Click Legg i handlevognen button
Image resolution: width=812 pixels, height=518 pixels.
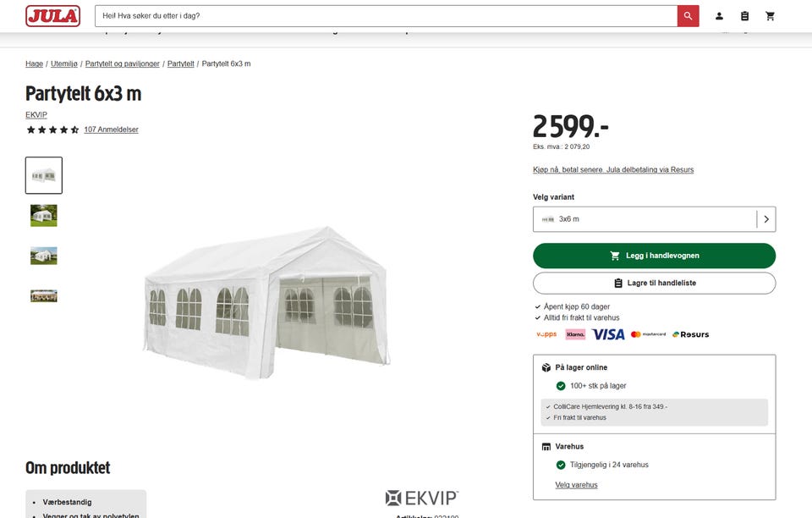654,256
